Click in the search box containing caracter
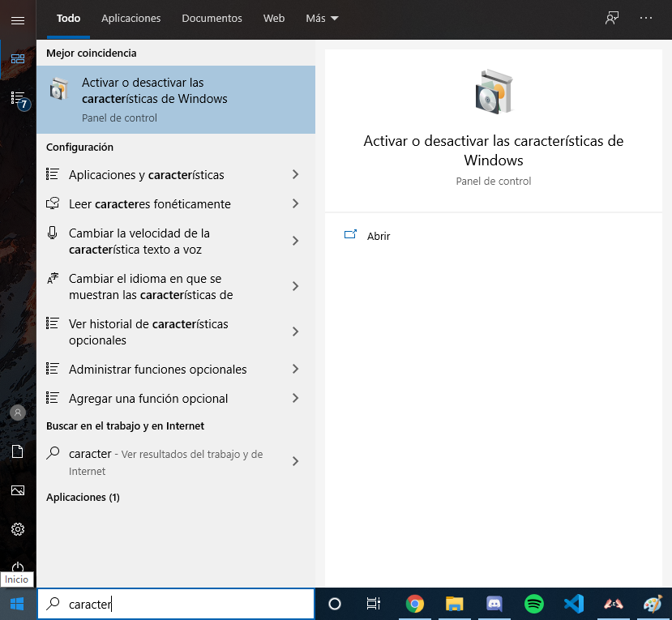The height and width of the screenshot is (620, 672). coord(186,604)
